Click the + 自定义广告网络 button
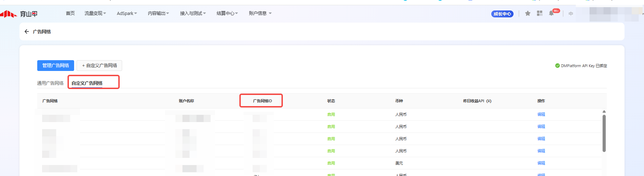This screenshot has height=176, width=644. coord(99,65)
